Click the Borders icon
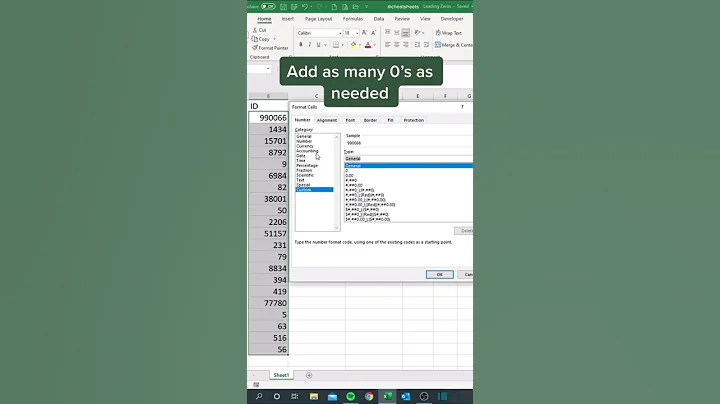The height and width of the screenshot is (404, 720). click(336, 45)
